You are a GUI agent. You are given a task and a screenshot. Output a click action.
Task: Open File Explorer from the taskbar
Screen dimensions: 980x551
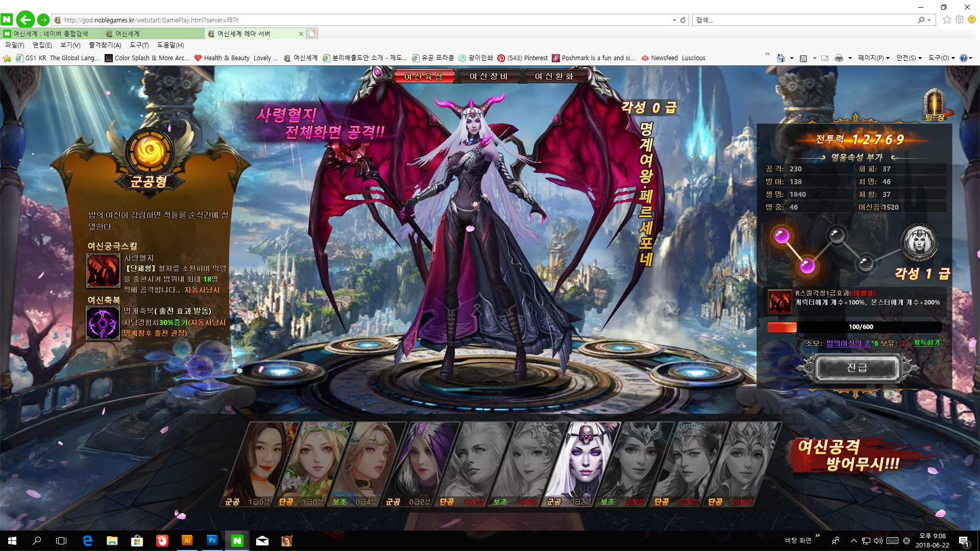(x=112, y=541)
